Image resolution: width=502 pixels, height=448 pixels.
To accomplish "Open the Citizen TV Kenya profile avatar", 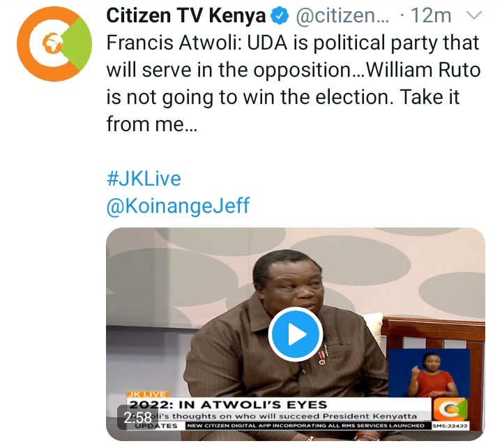I will coord(54,44).
